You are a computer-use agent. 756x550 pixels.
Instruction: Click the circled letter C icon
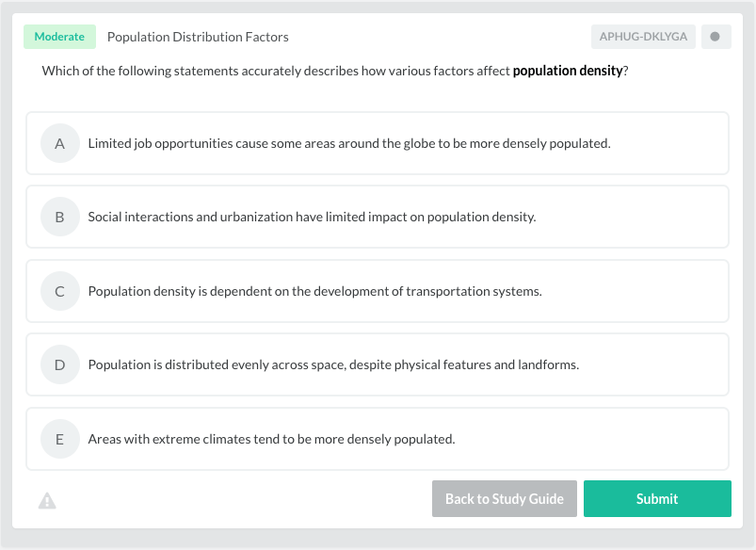[59, 291]
